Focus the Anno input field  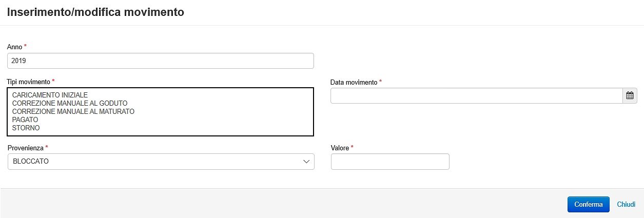coord(161,61)
